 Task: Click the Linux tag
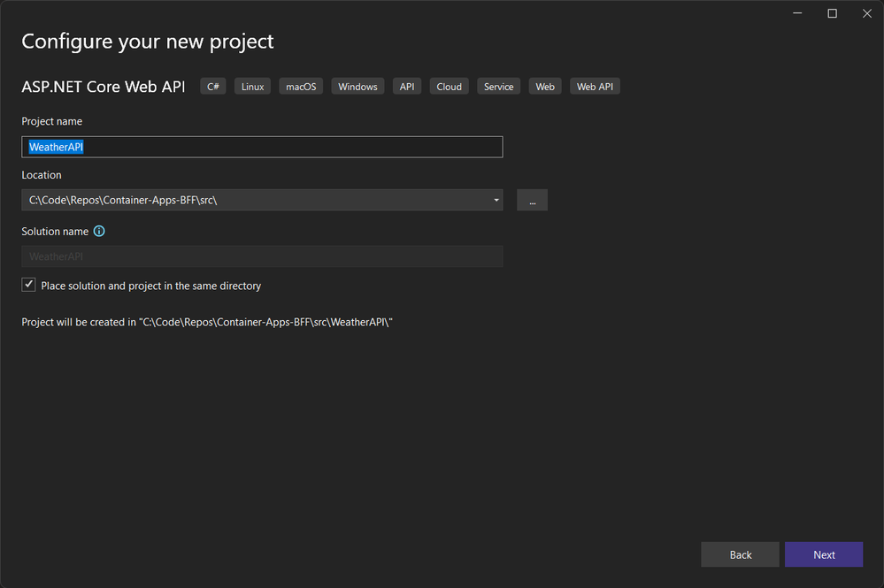[x=252, y=86]
